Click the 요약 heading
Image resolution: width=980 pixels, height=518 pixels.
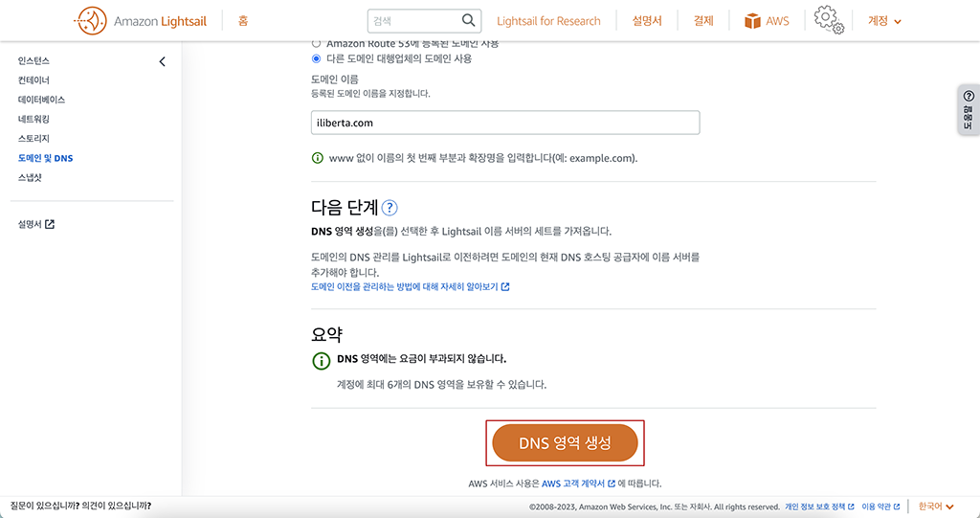tap(327, 334)
